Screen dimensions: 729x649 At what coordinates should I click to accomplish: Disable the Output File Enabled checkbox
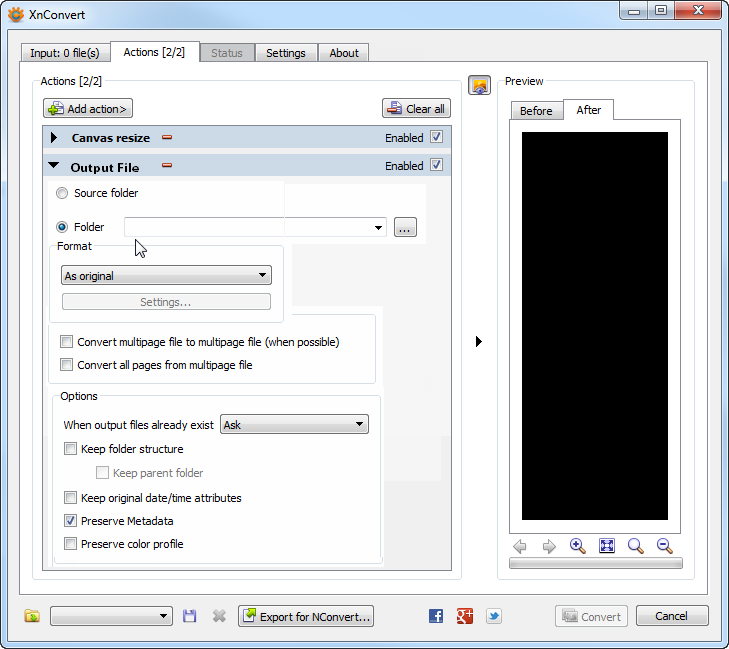tap(436, 165)
